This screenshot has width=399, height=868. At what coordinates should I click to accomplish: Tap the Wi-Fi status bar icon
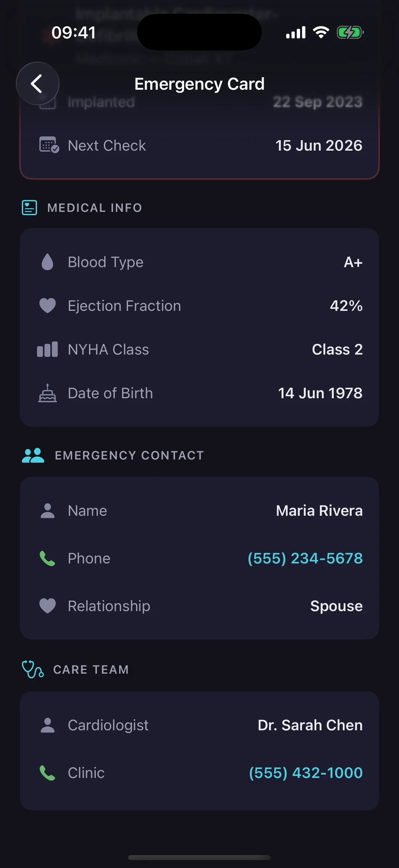tap(321, 32)
